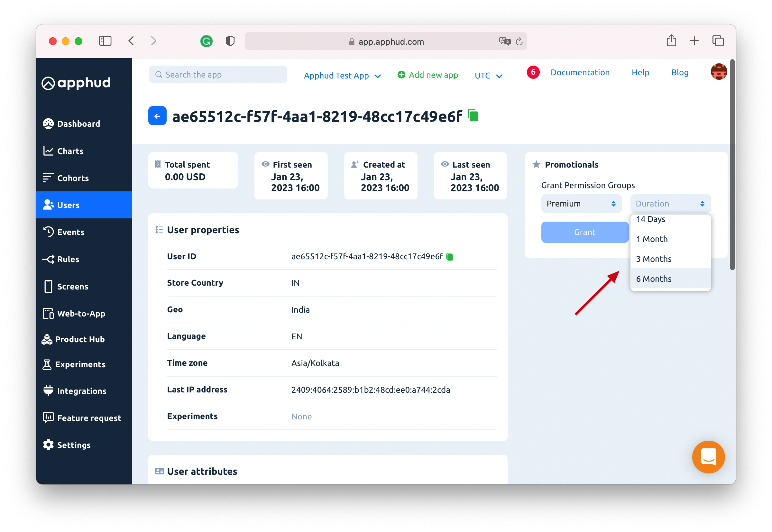Click the red notifications badge
Image resolution: width=772 pixels, height=532 pixels.
(533, 72)
